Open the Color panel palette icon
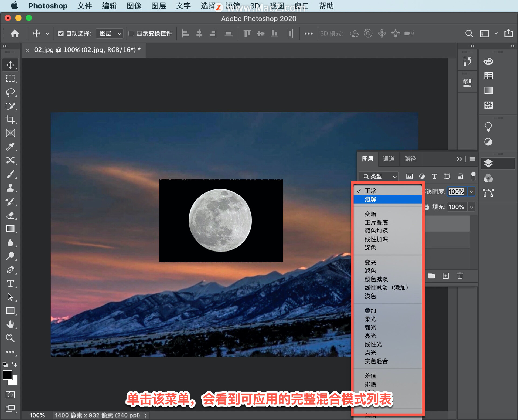Screen dimensions: 518x420 coord(488,61)
